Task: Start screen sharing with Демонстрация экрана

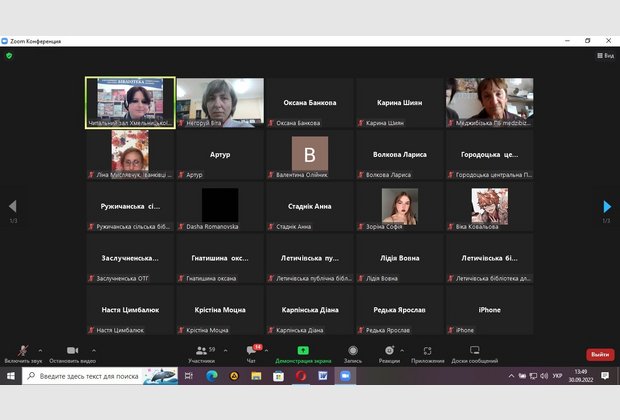Action: [x=303, y=352]
